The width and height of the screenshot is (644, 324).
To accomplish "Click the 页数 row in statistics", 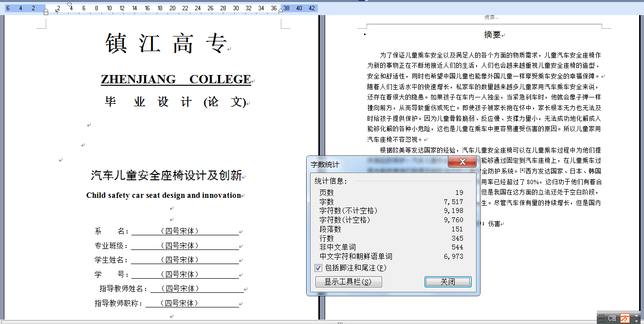I will tap(391, 193).
